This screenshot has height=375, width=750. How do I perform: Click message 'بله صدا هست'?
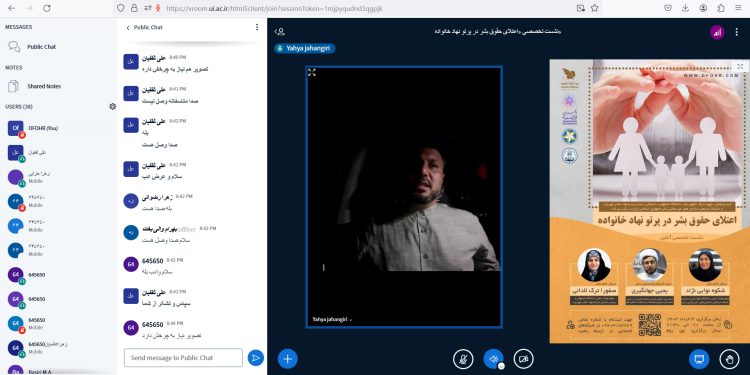(x=157, y=209)
